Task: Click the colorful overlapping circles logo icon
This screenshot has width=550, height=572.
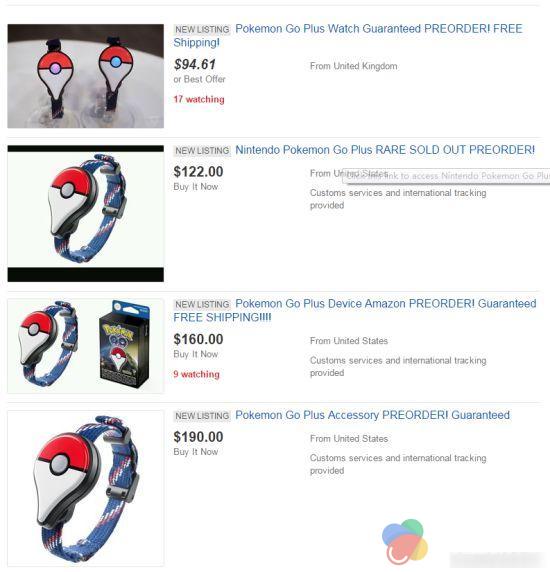Action: tap(405, 541)
